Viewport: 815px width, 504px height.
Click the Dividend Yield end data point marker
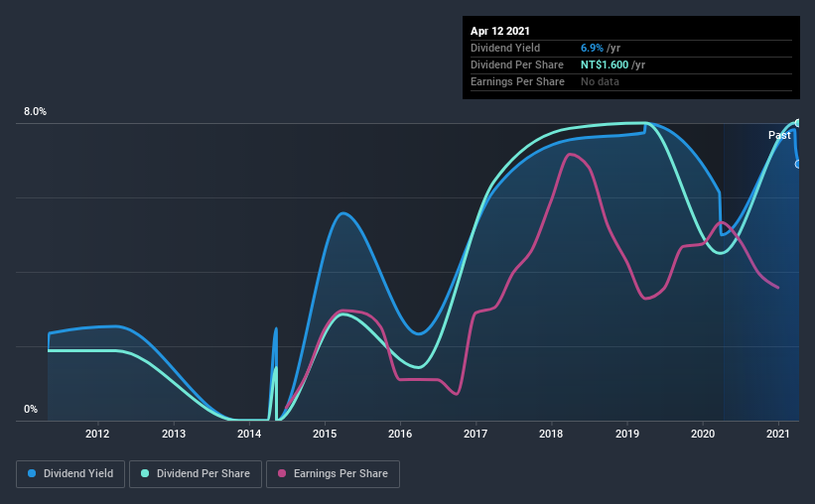coord(798,164)
